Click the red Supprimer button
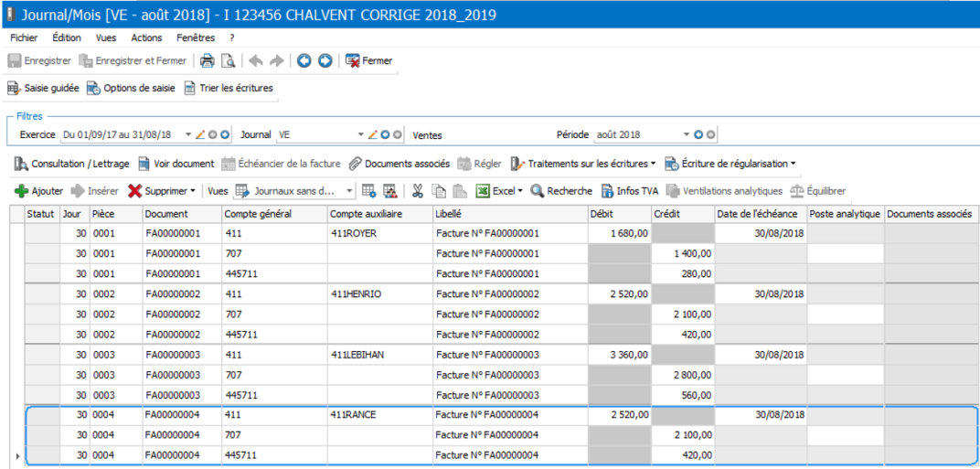This screenshot has width=980, height=469. [x=157, y=191]
